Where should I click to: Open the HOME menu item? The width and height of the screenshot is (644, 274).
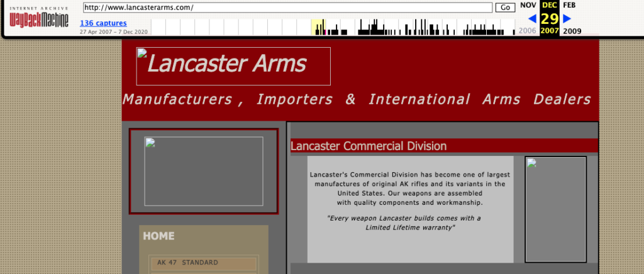158,236
